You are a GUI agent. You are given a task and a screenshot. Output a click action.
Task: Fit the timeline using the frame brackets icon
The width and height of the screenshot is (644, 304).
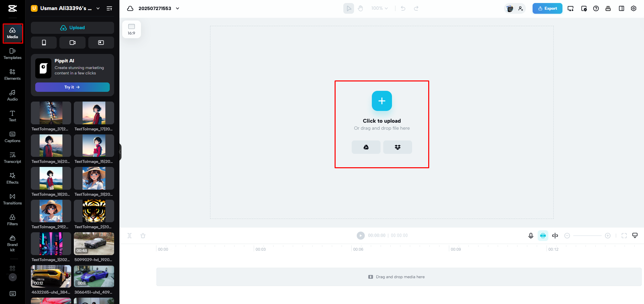(x=624, y=236)
